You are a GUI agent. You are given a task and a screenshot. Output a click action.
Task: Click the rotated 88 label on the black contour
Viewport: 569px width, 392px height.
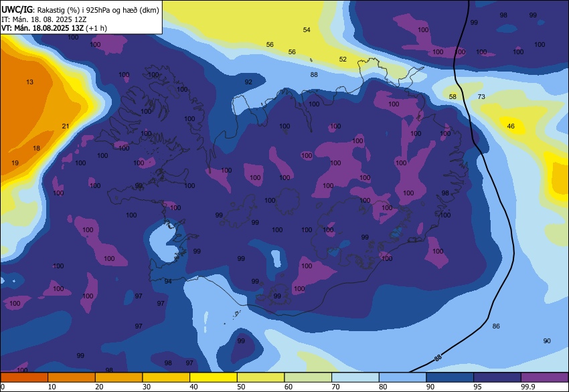438,358
